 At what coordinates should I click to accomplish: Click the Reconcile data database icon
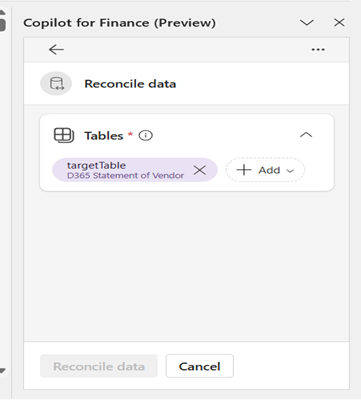[56, 83]
